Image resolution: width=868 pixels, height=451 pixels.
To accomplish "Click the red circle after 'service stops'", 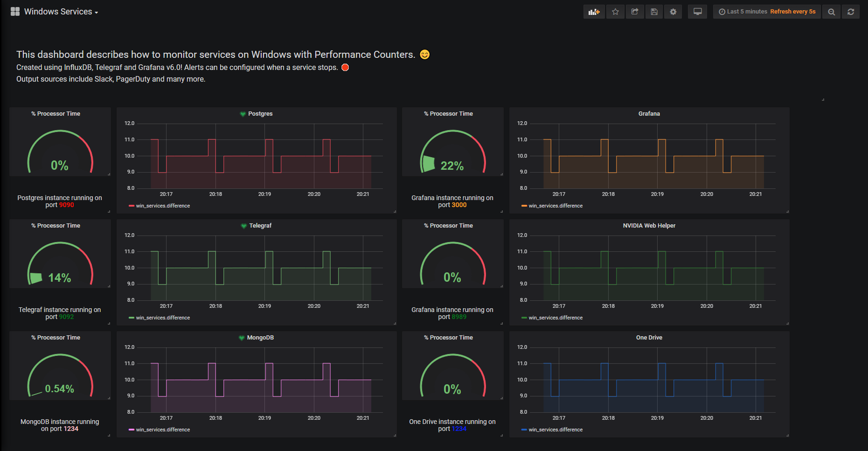I will tap(345, 67).
